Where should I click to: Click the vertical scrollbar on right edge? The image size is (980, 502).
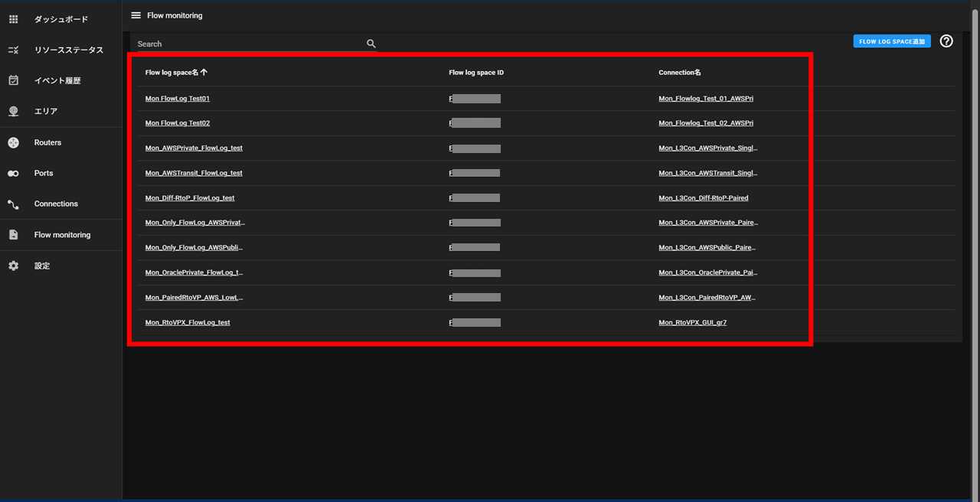pos(975,251)
